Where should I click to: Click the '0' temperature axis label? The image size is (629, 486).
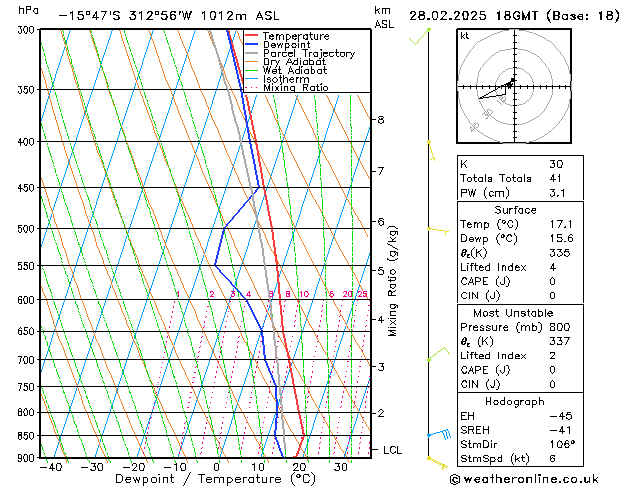coord(217,467)
